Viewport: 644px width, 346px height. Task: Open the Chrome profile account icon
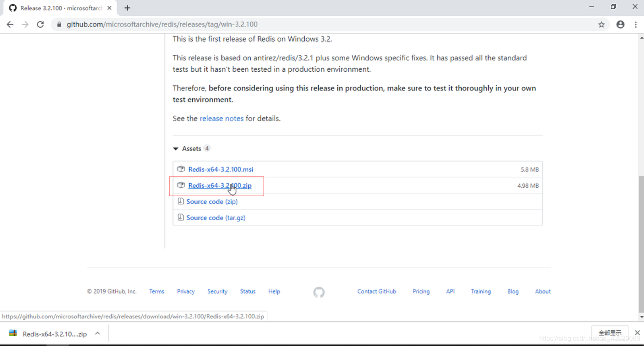coord(620,24)
